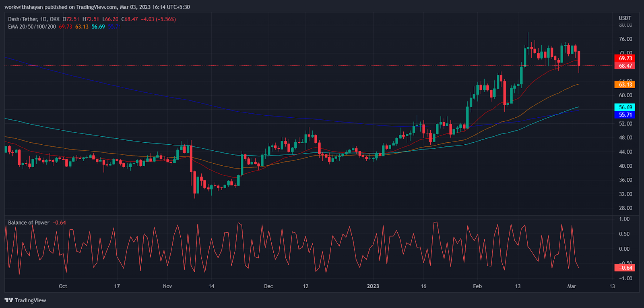Image resolution: width=644 pixels, height=308 pixels.
Task: Click the 52.00 price axis label
Action: coord(625,124)
